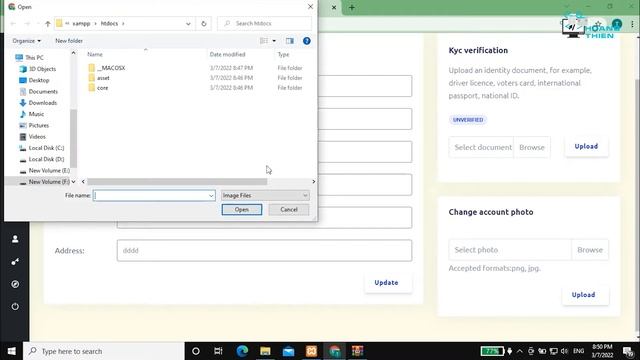This screenshot has width=640, height=360.
Task: Open the compass sidebar icon
Action: tap(15, 284)
